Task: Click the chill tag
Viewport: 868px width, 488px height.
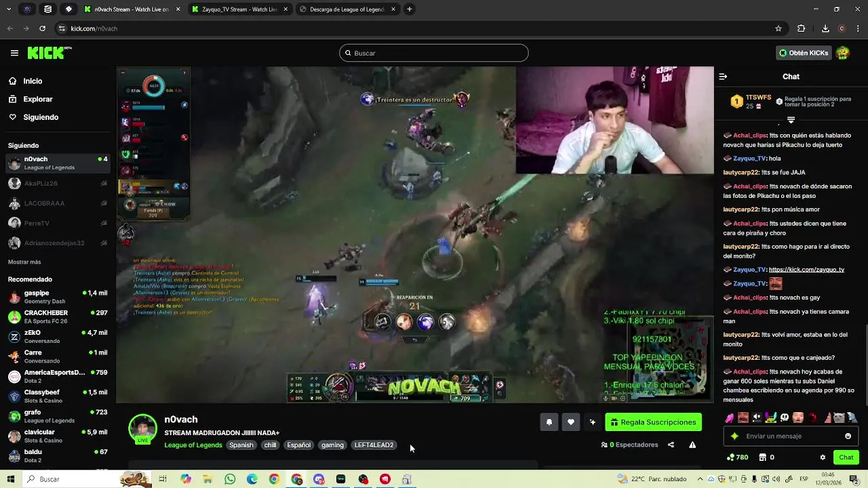Action: [x=270, y=445]
